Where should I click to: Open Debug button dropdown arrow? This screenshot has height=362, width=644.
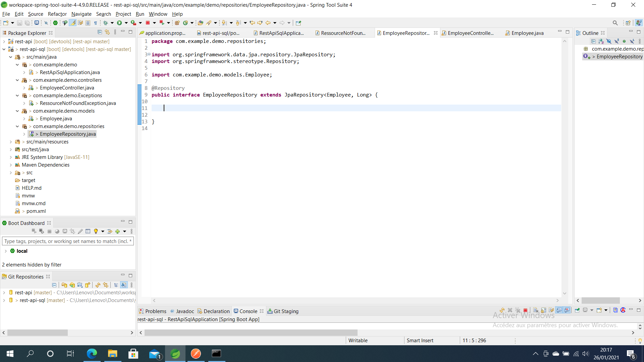coord(112,23)
